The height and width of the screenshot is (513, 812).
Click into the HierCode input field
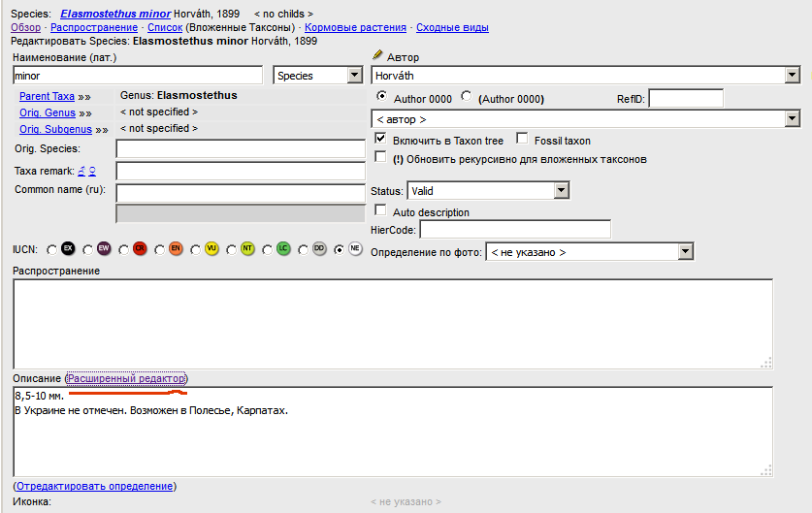coord(514,230)
